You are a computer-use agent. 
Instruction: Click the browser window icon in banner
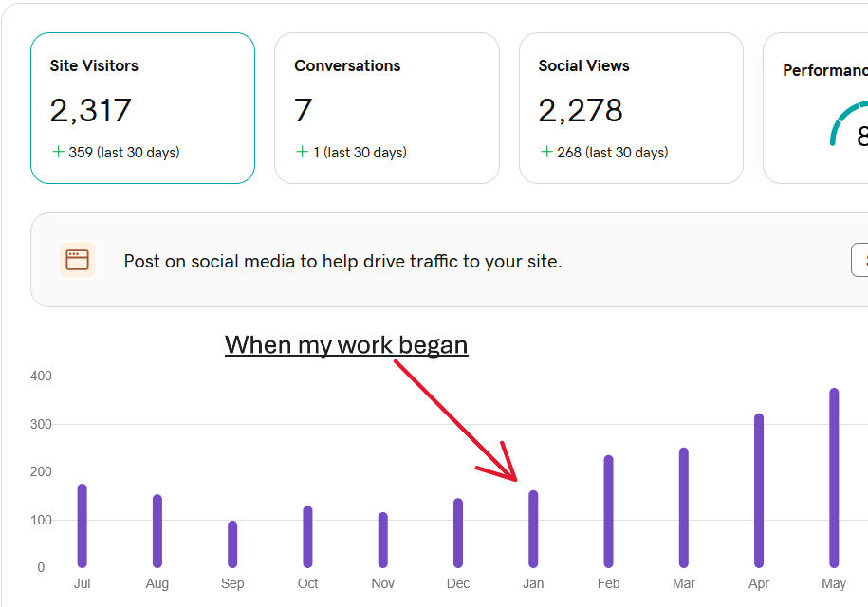click(x=78, y=260)
